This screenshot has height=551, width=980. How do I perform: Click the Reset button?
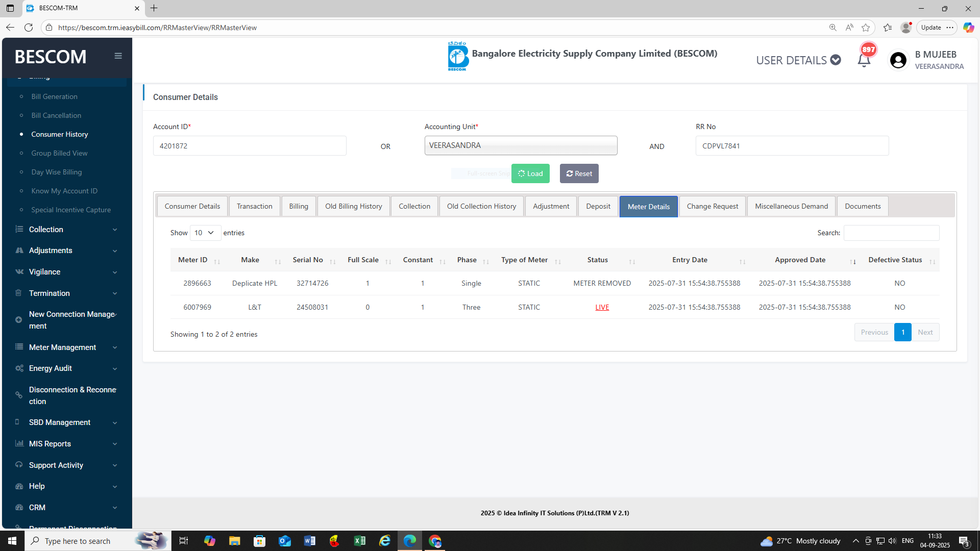(579, 173)
